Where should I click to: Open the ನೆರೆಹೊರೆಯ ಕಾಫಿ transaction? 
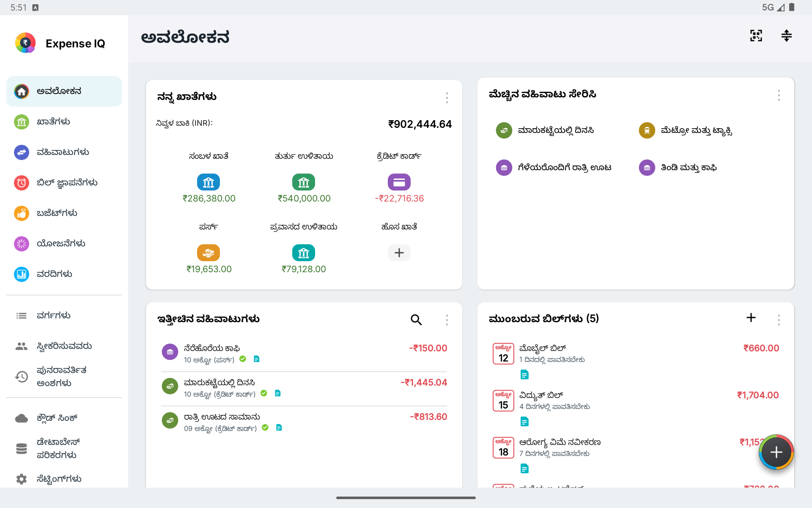(304, 353)
